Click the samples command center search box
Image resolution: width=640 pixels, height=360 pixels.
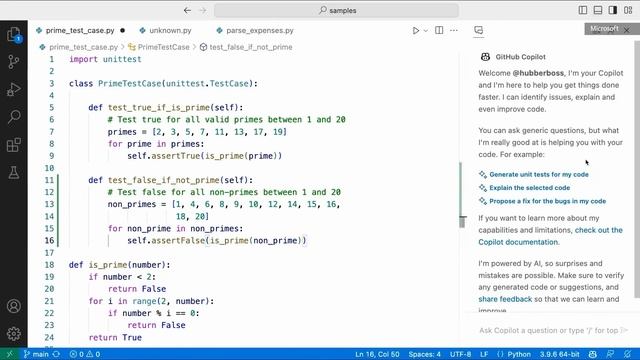point(336,11)
